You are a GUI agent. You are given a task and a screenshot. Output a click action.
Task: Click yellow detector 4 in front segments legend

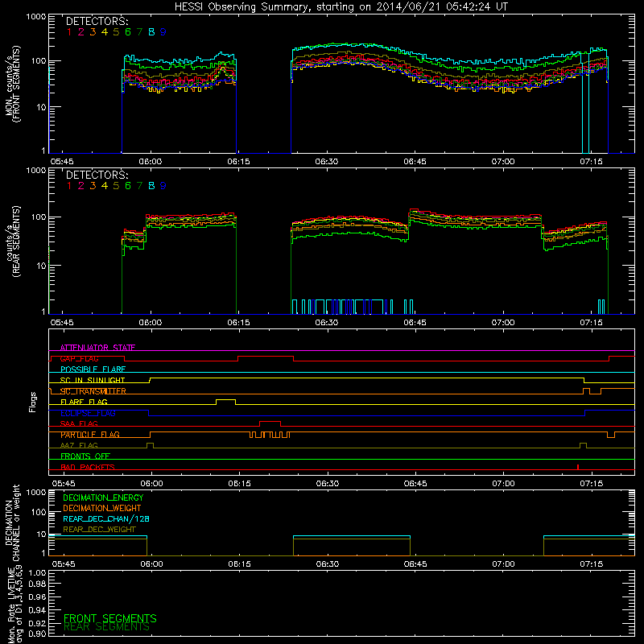(x=105, y=31)
